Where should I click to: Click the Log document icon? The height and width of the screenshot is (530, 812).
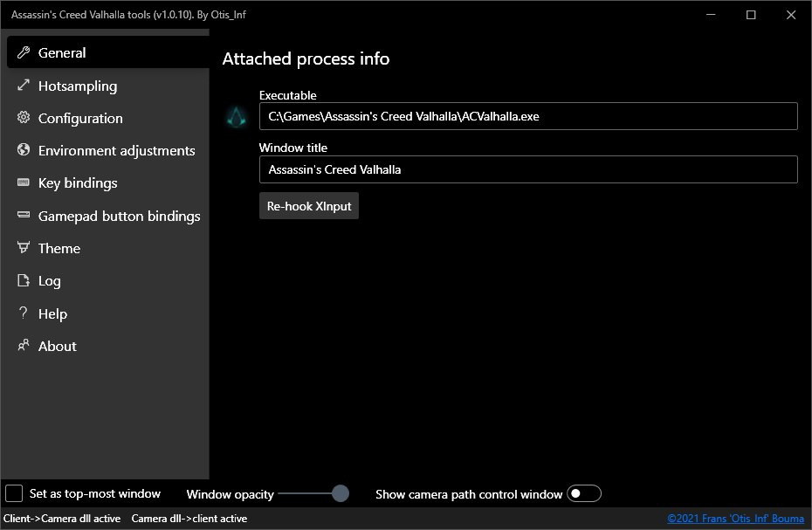coord(24,280)
